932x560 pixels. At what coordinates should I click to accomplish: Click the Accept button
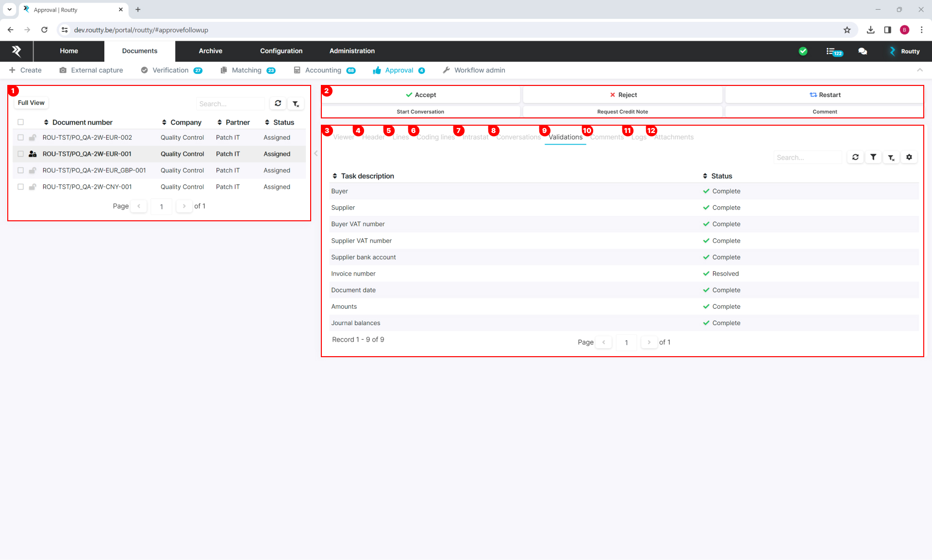click(420, 95)
